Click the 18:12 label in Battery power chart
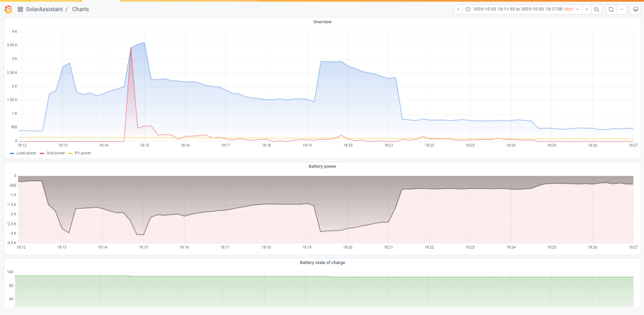This screenshot has width=644, height=315. coord(21,247)
